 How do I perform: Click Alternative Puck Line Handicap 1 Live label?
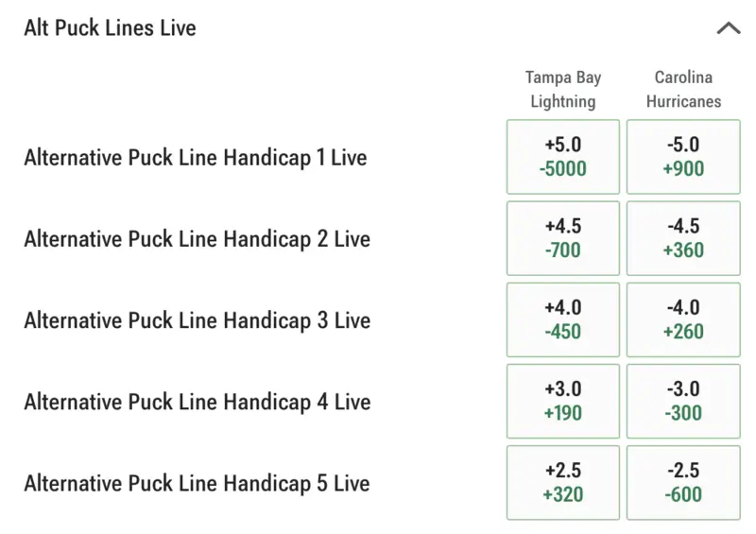(196, 158)
